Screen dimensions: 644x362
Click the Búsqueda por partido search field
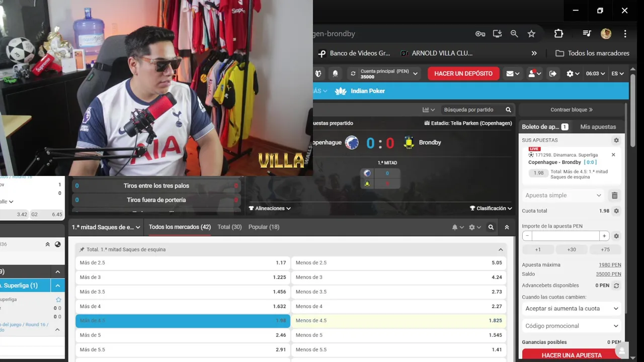point(471,110)
